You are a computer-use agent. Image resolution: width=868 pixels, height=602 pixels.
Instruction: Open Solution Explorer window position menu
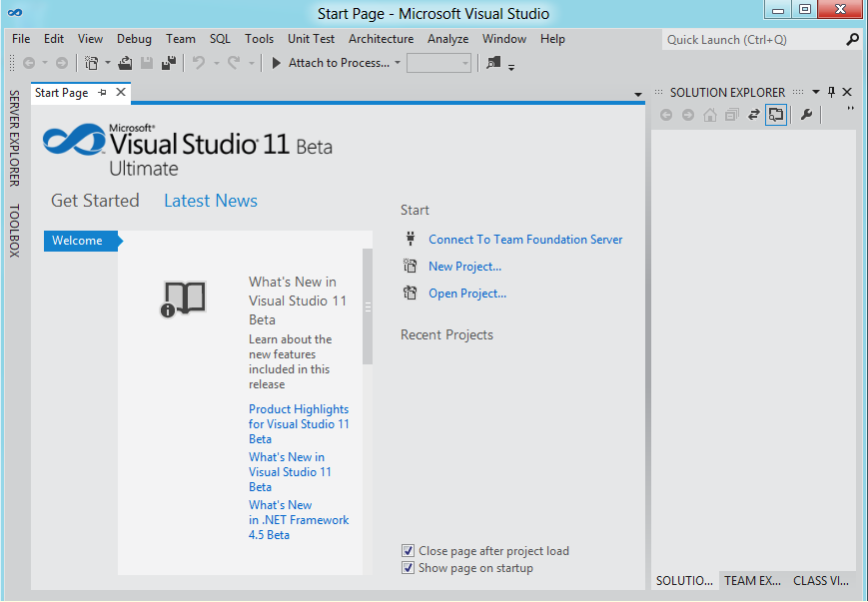pyautogui.click(x=815, y=93)
